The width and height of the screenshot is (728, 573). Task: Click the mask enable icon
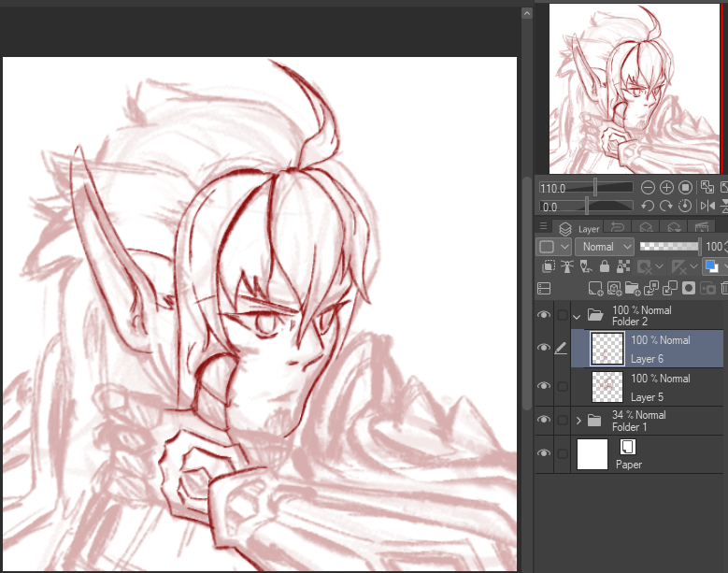[x=645, y=267]
